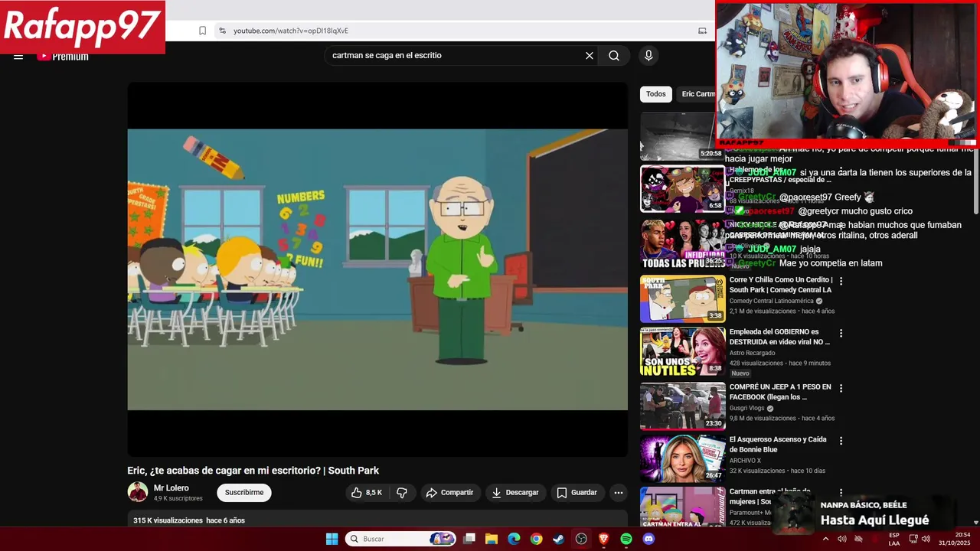Click the browser address URL text

[x=291, y=31]
